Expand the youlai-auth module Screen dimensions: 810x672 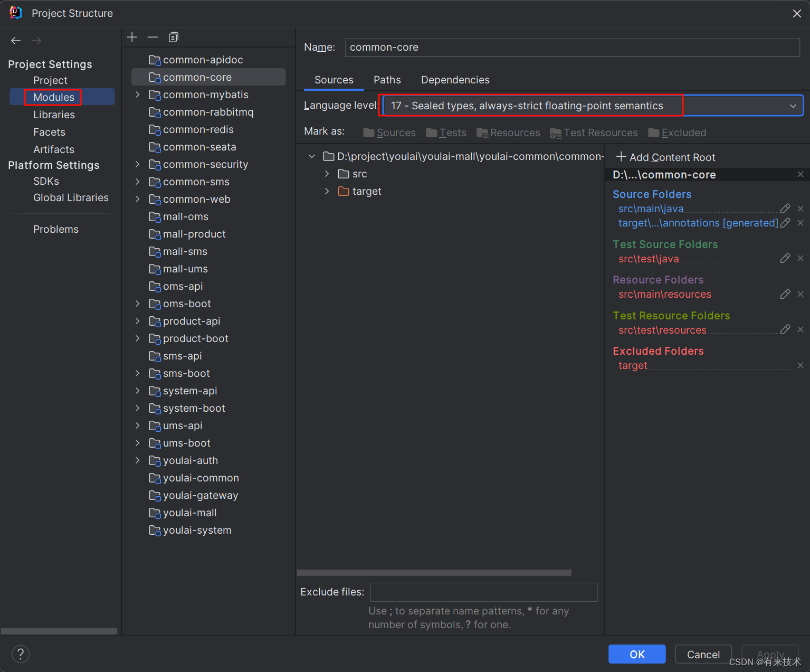[x=138, y=460]
